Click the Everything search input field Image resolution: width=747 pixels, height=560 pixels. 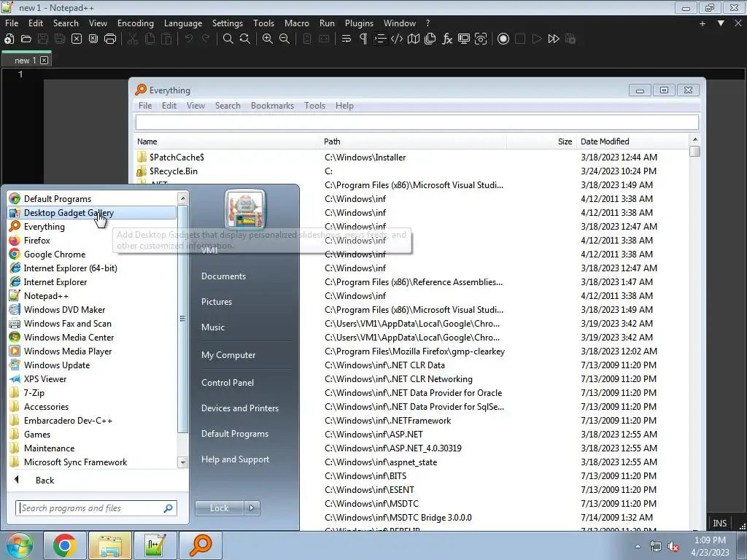417,122
